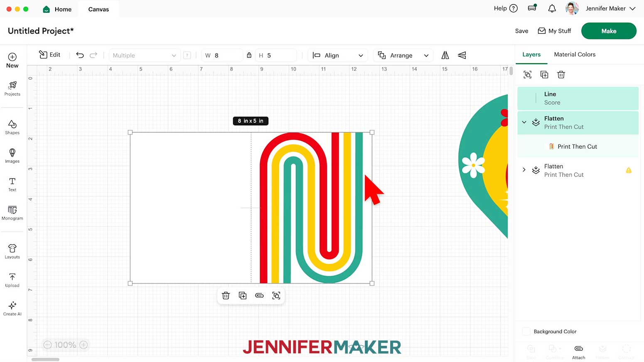This screenshot has height=362, width=644.
Task: Switch to the Canvas tab
Action: [x=98, y=9]
